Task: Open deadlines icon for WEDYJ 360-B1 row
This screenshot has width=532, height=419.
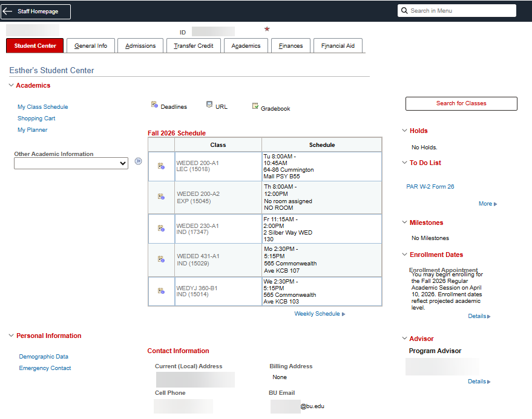Action: click(161, 291)
